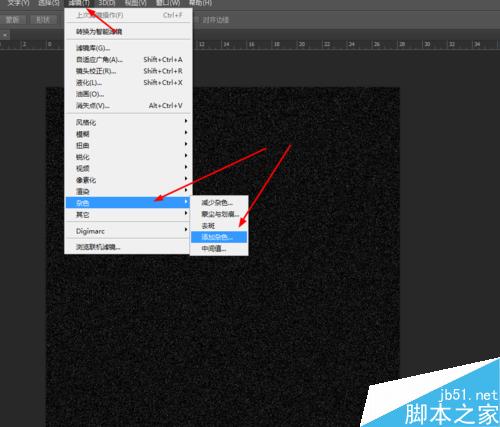This screenshot has height=427, width=500.
Task: Select 自适应广角(A)... menu entry
Action: pyautogui.click(x=128, y=60)
